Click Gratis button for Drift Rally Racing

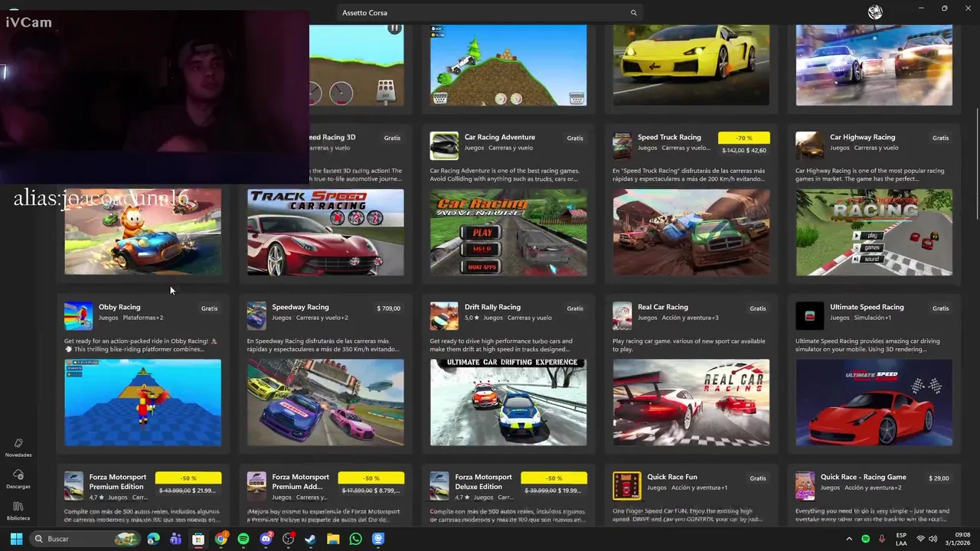(575, 308)
